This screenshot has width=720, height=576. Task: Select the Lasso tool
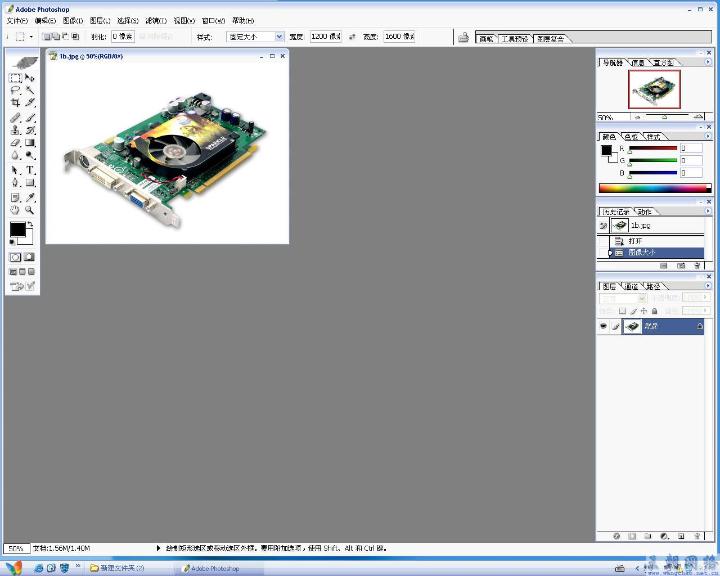pos(15,90)
